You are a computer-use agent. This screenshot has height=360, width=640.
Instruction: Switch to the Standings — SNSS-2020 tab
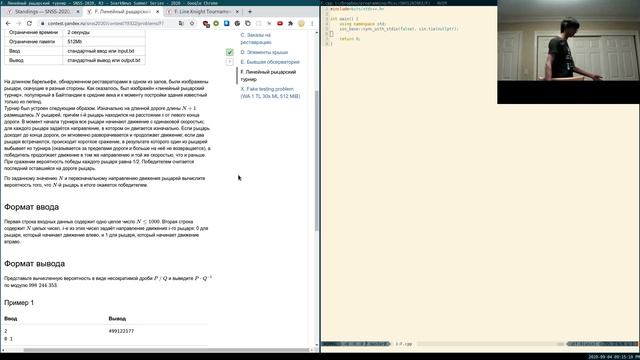(x=43, y=12)
